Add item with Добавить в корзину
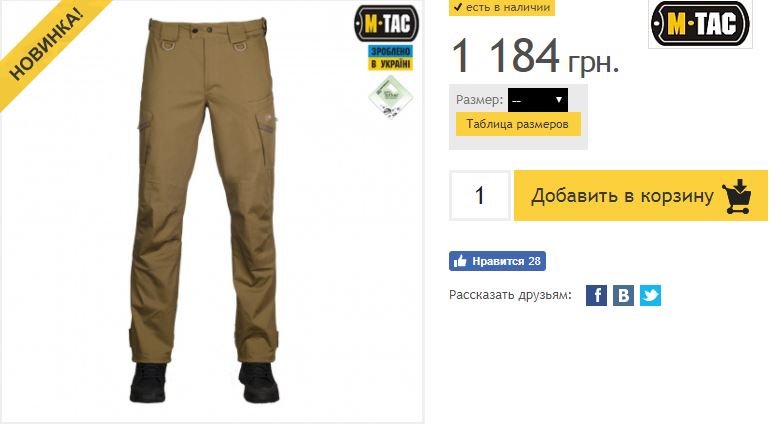The image size is (779, 425). (641, 195)
